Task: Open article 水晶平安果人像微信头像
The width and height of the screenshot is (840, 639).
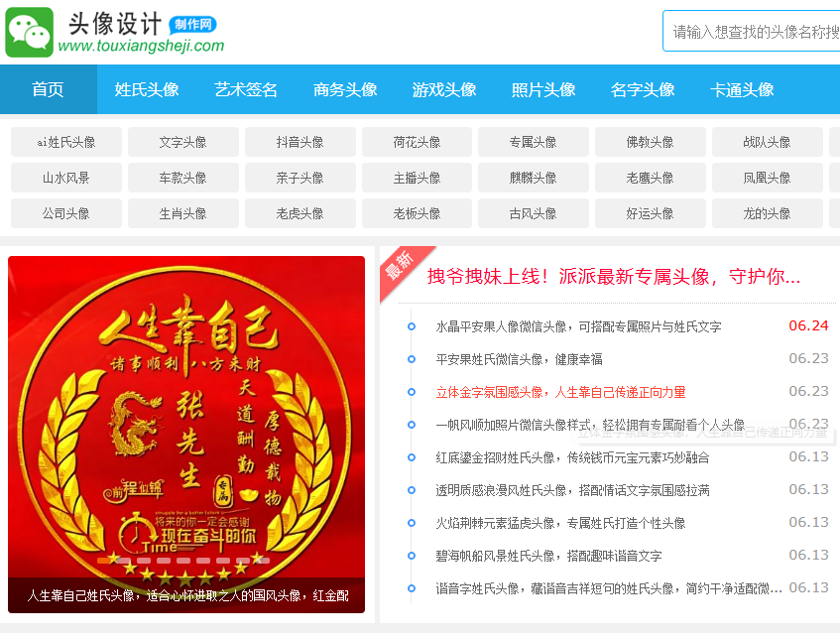Action: (578, 326)
